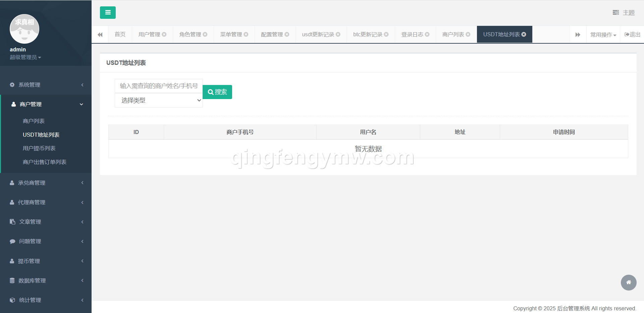Switch to the btc更新记录 tab
The width and height of the screenshot is (644, 313).
pos(368,34)
